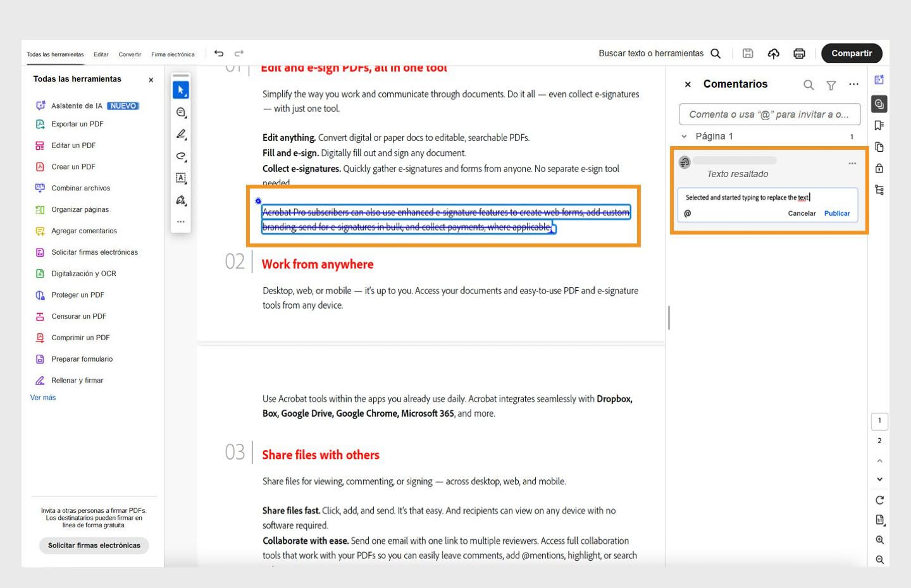Open more options in the quick toolbar
This screenshot has width=911, height=588.
(x=181, y=222)
